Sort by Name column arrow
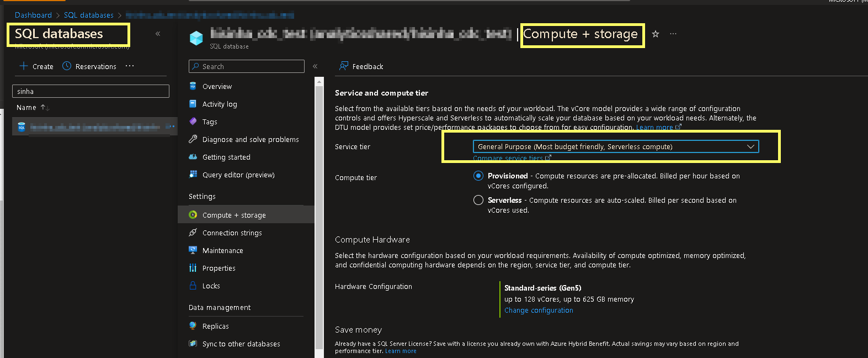868x358 pixels. click(x=45, y=108)
